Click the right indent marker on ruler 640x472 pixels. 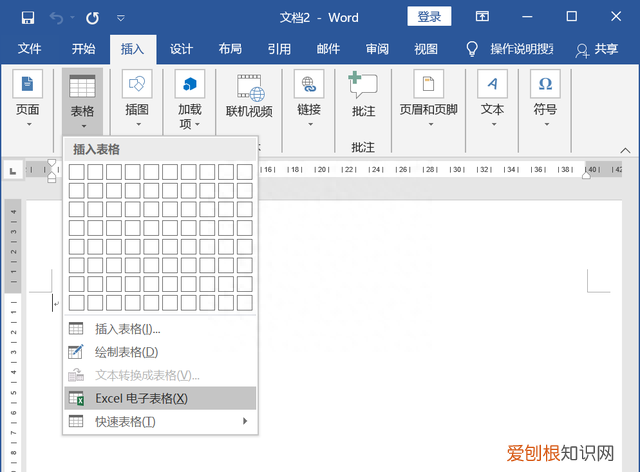[586, 175]
